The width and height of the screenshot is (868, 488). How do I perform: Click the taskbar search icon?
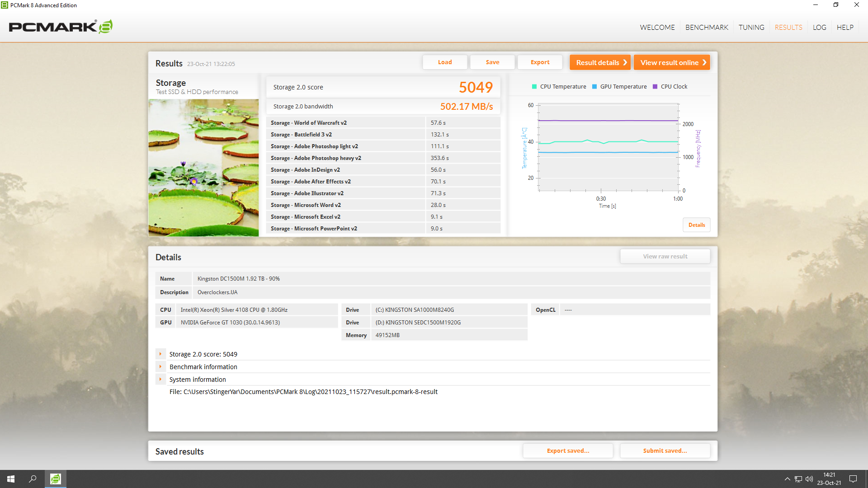[33, 479]
